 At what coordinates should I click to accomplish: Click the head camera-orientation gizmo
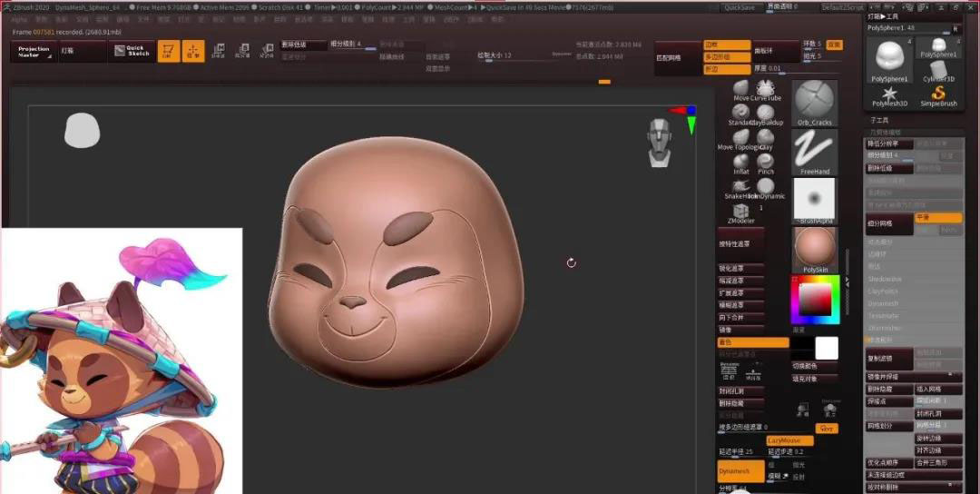pos(659,143)
